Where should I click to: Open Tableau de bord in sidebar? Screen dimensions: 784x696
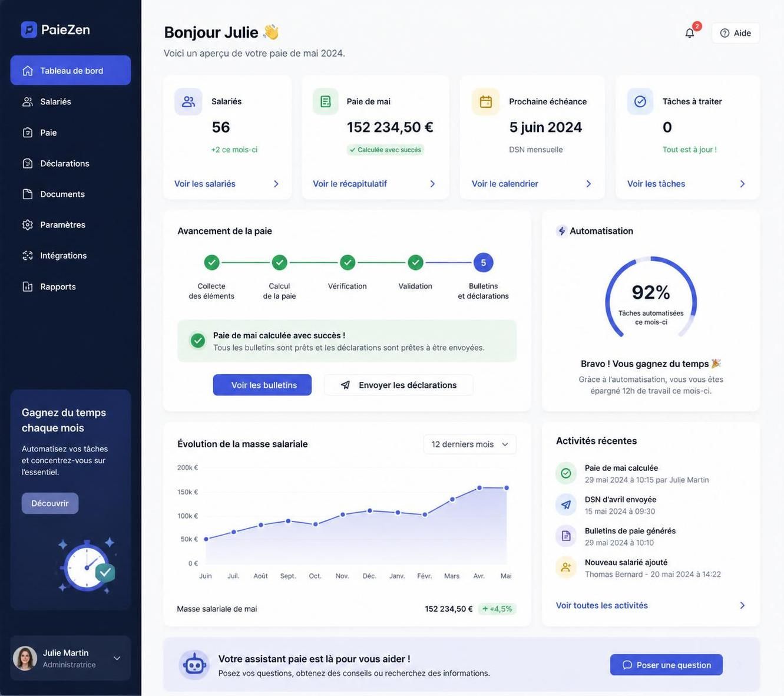pos(71,70)
